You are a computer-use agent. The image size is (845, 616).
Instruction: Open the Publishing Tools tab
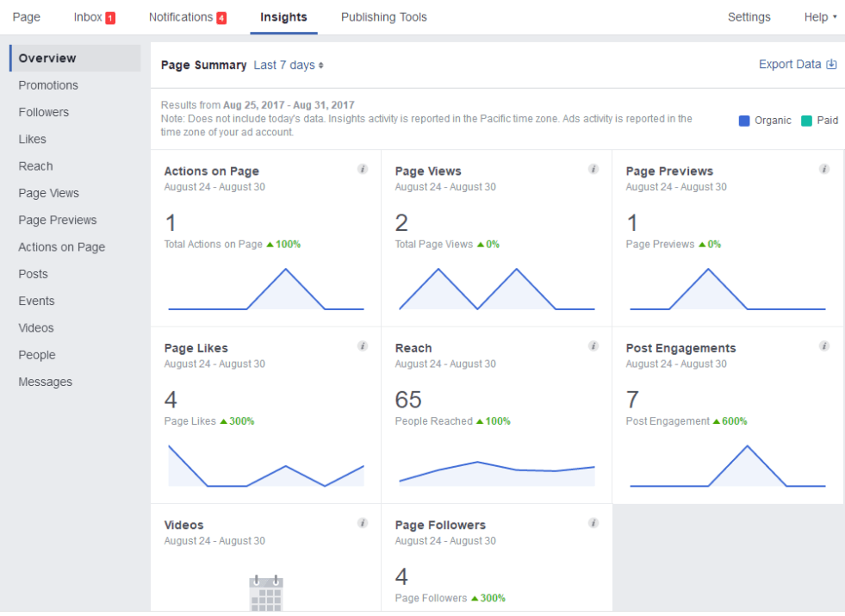[383, 17]
